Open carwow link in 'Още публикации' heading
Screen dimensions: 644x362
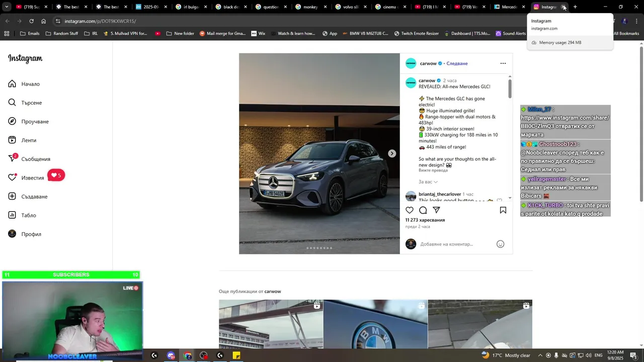pyautogui.click(x=273, y=291)
